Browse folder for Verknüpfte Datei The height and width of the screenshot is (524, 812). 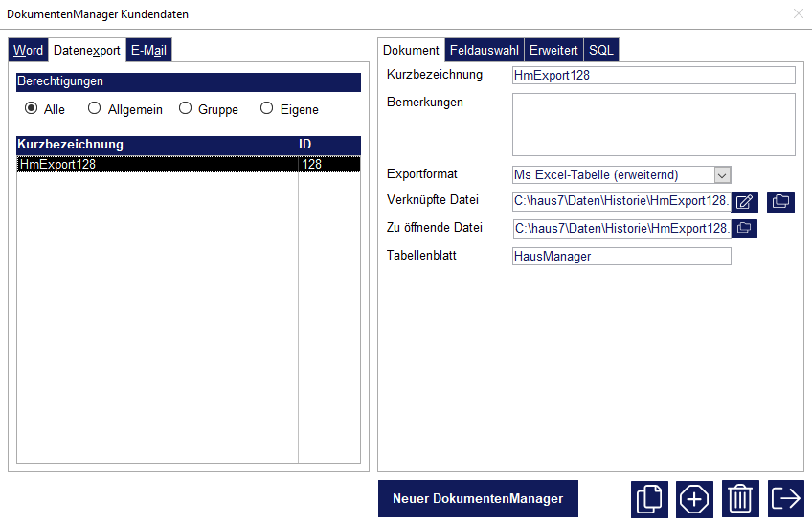(x=780, y=201)
